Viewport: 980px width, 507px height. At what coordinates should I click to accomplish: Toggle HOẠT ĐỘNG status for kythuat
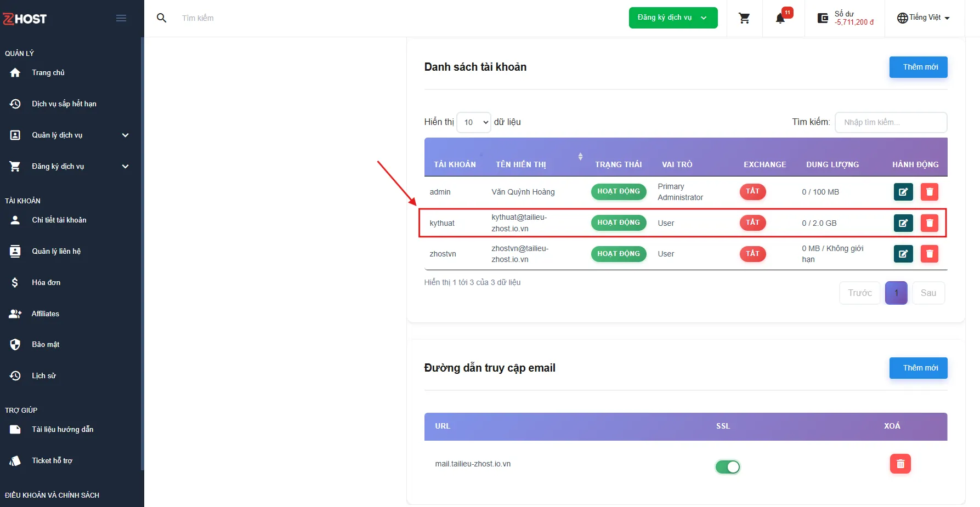tap(619, 223)
